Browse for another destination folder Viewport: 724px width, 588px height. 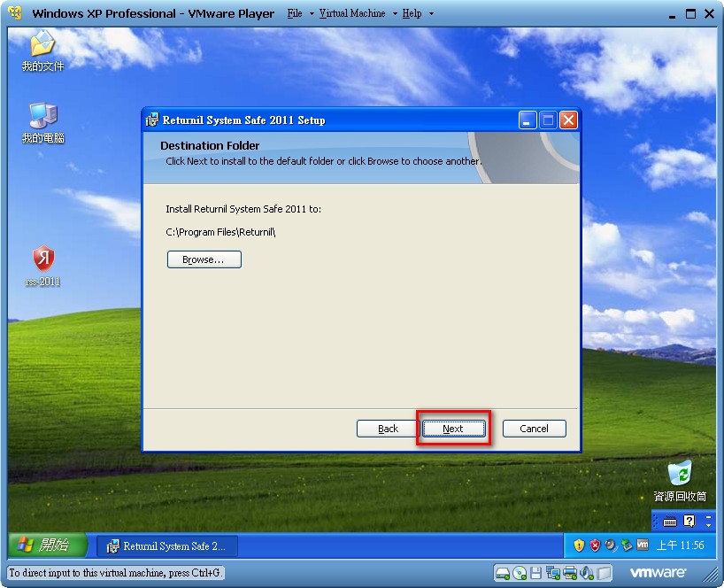[x=204, y=259]
